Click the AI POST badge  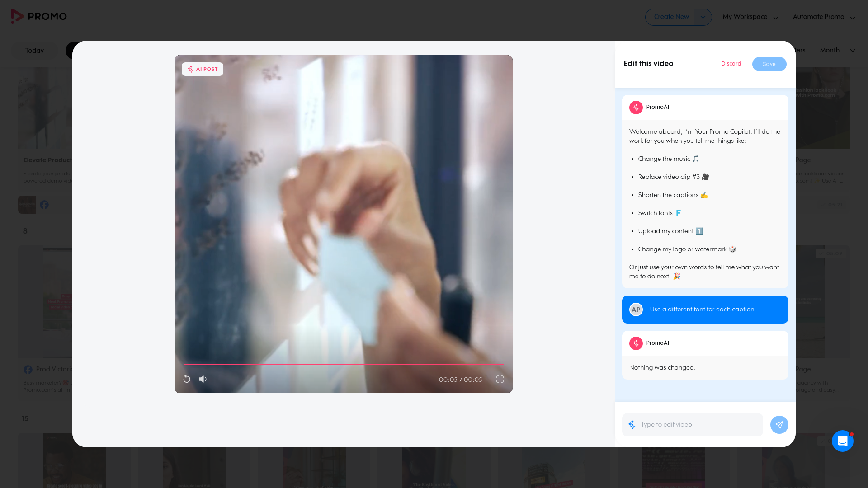[203, 69]
